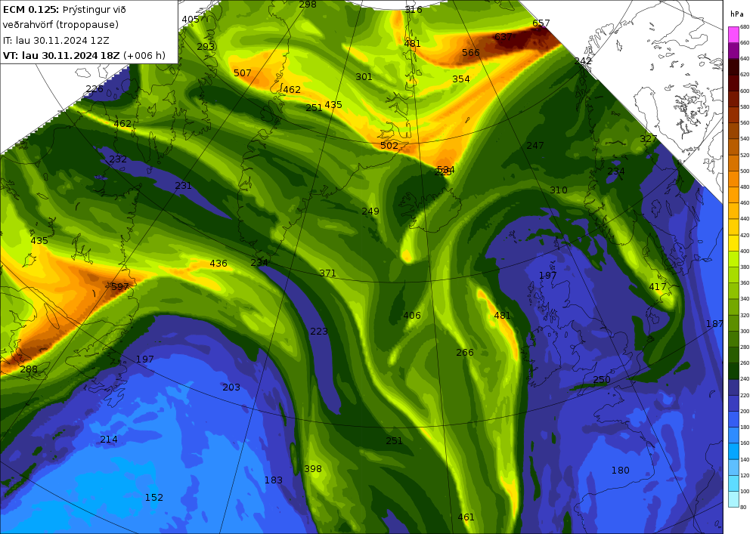Image resolution: width=756 pixels, height=534 pixels.
Task: Click the map value '436'
Action: click(x=218, y=264)
